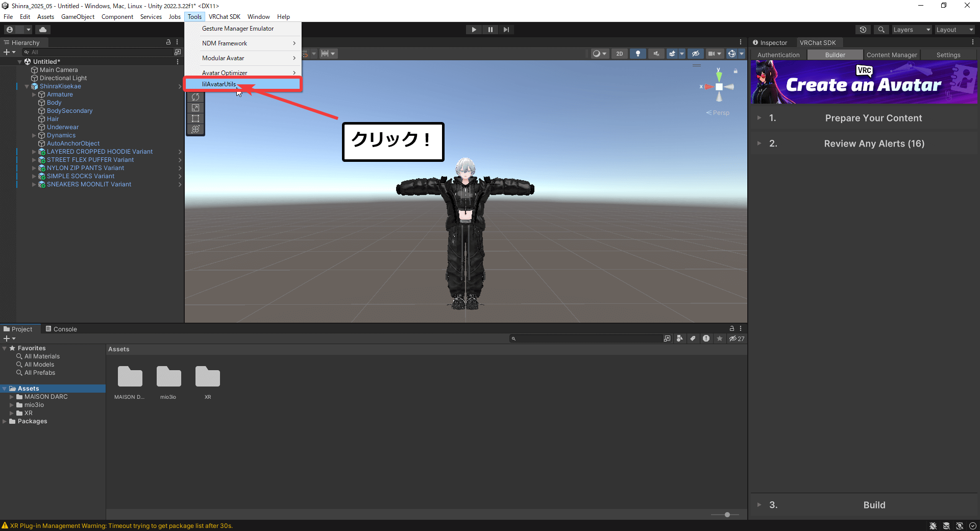Open scene effects dropdown arrow

tap(682, 54)
